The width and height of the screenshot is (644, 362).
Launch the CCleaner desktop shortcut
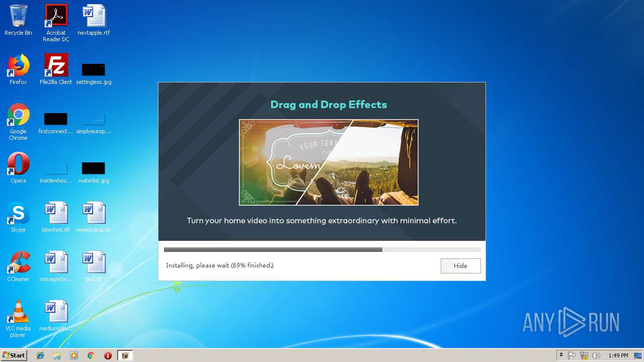[18, 266]
